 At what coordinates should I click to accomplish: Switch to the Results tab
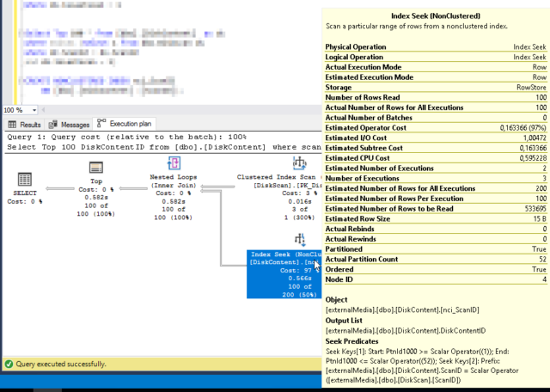(25, 125)
